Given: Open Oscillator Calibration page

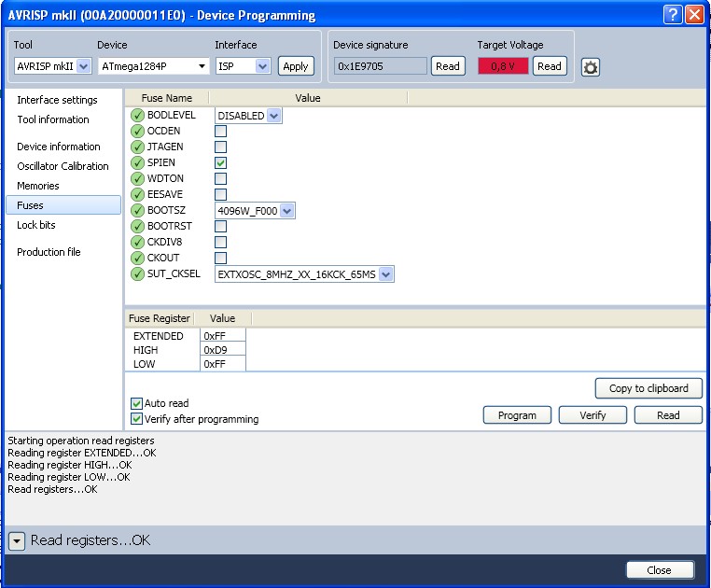Looking at the screenshot, I should pyautogui.click(x=63, y=166).
